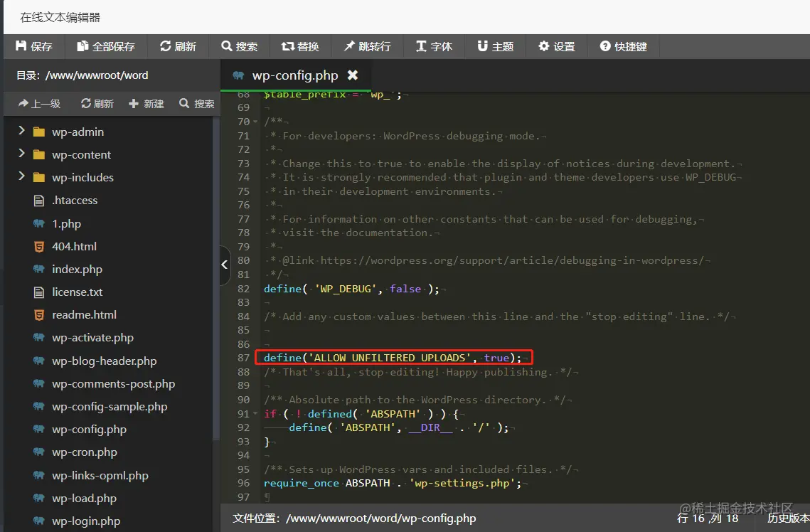Click the file tree vertical scrollbar
This screenshot has height=532, width=810.
[x=216, y=279]
